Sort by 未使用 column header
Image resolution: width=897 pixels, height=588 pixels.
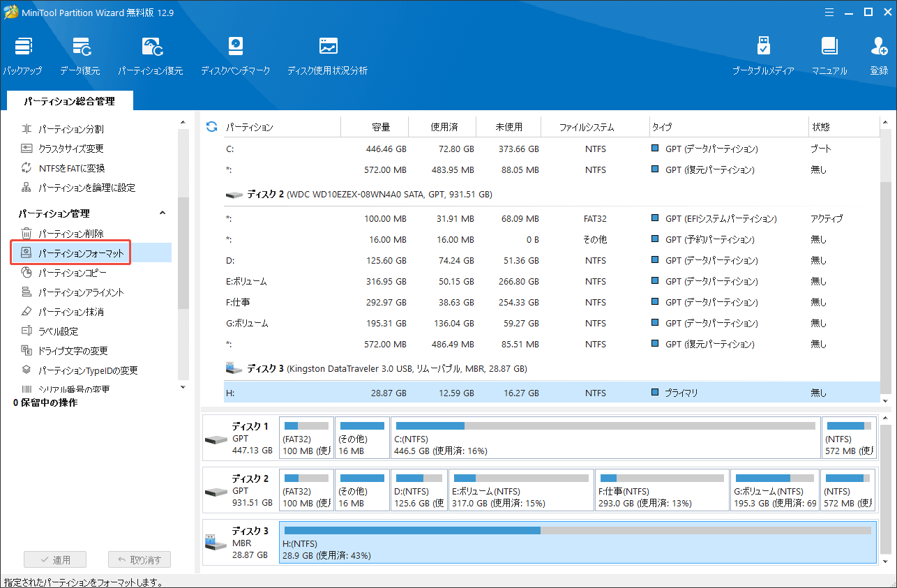click(509, 127)
